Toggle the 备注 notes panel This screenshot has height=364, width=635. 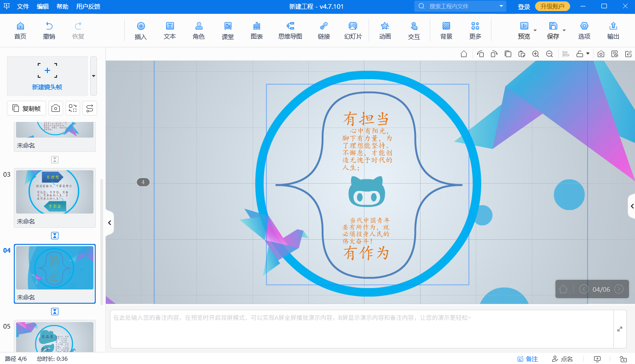[528, 359]
